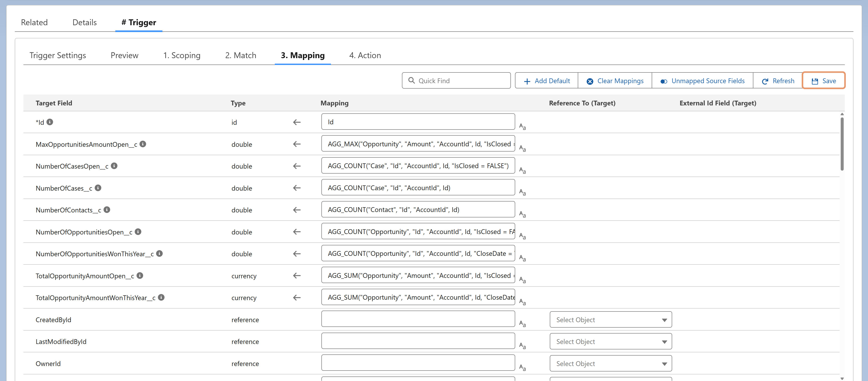Open Select Object dropdown for CreatedById
This screenshot has height=381, width=868.
611,320
